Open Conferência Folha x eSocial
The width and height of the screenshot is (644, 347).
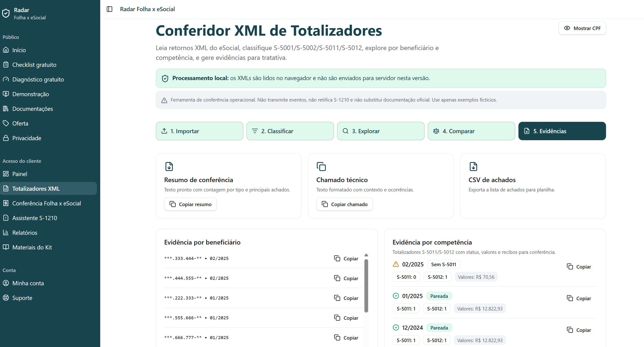pos(48,203)
